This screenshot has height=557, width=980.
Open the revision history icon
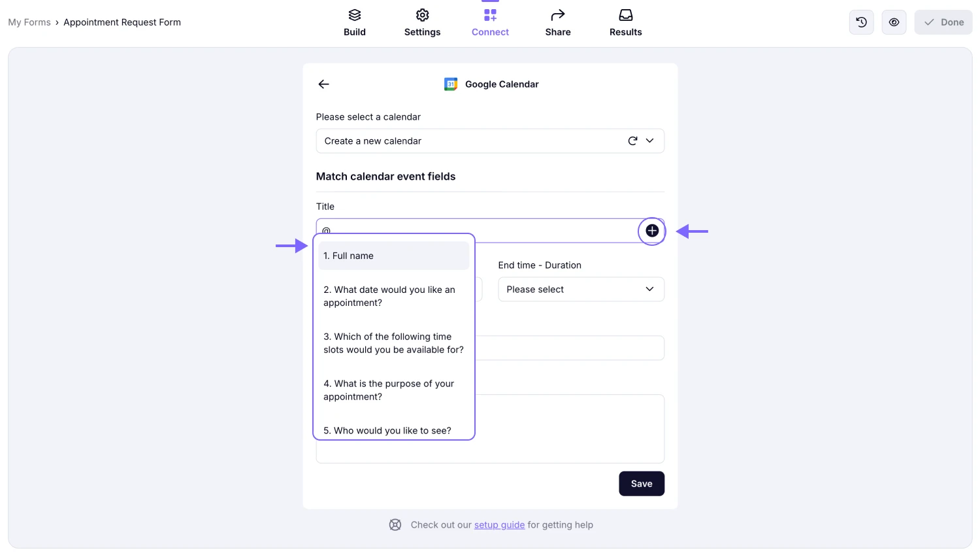pyautogui.click(x=861, y=22)
